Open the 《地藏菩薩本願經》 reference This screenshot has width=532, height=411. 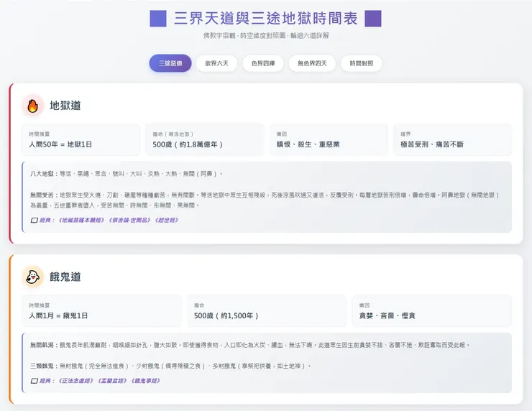tap(81, 220)
